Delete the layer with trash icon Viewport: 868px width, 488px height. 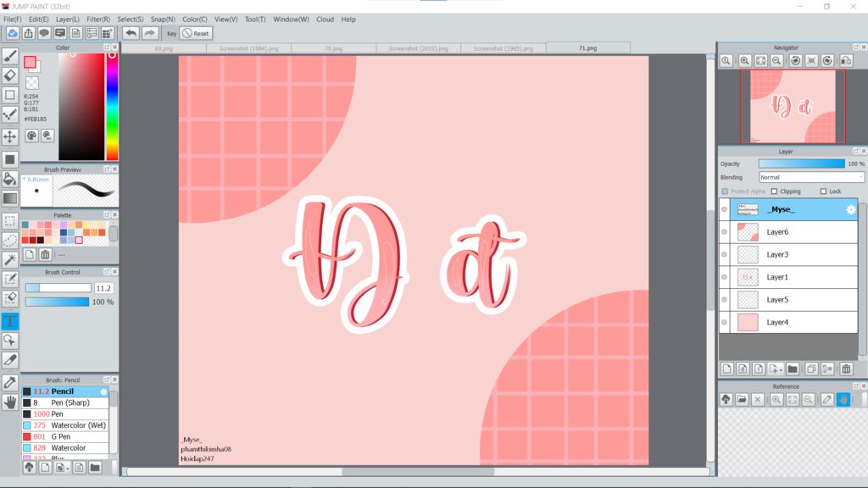(x=846, y=369)
